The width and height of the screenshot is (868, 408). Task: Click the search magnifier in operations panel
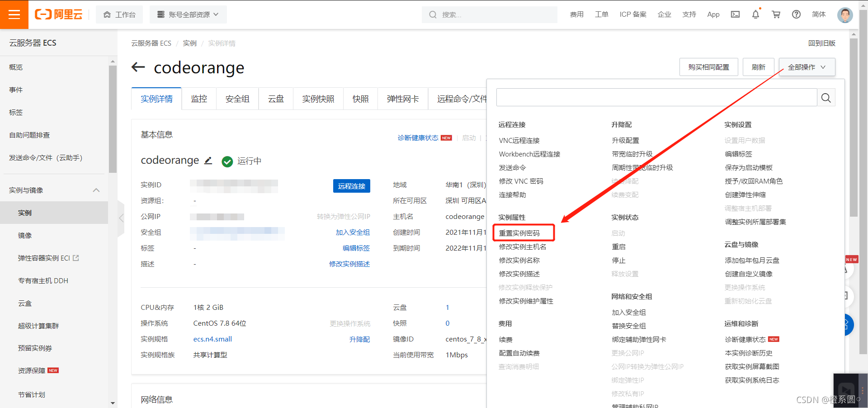tap(826, 98)
